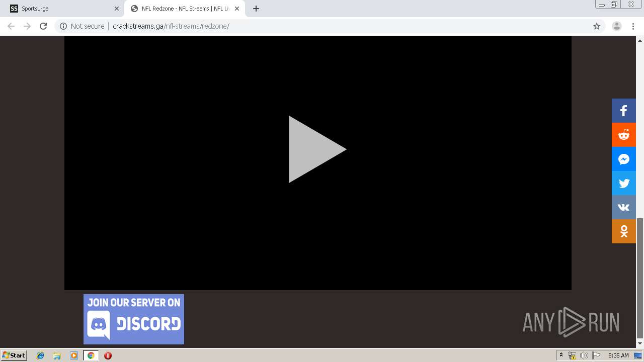Show desktop via taskbar corner button
644x362 pixels.
point(638,355)
